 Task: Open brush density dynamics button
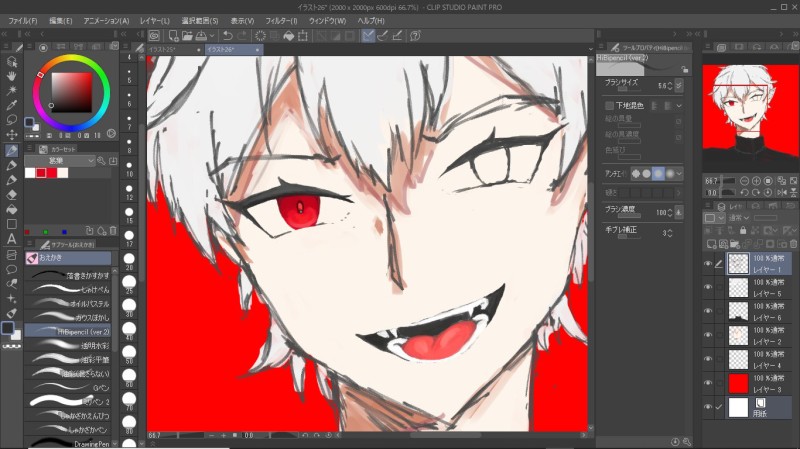tap(679, 212)
